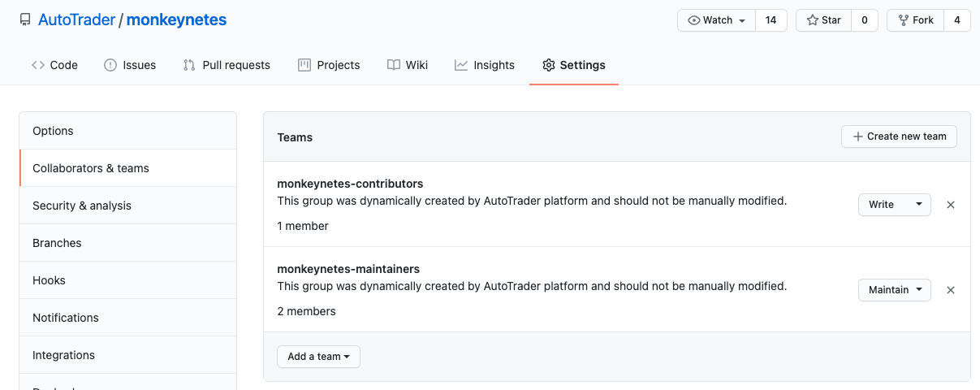980x390 pixels.
Task: Click the 2 members text
Action: (x=306, y=311)
